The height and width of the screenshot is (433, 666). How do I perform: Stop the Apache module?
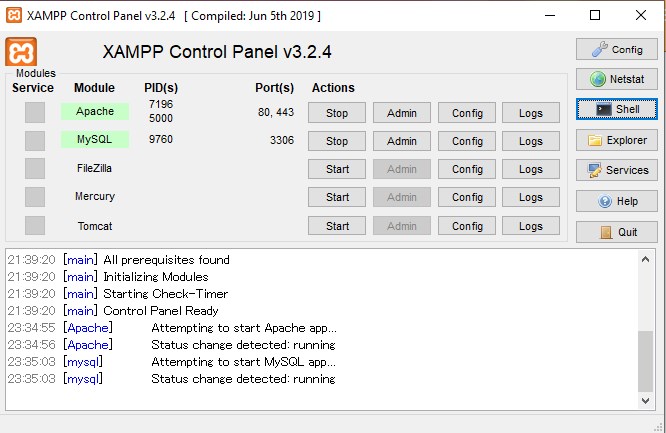coord(337,113)
